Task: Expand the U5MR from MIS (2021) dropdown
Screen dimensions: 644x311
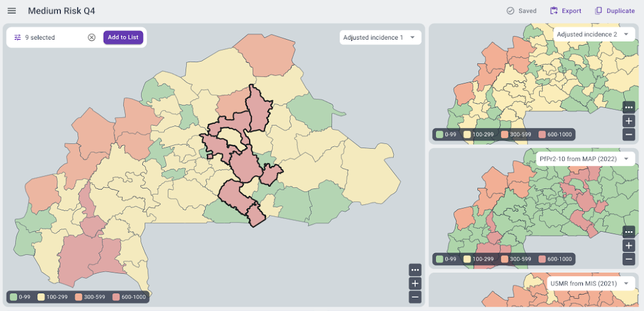Action: [588, 284]
